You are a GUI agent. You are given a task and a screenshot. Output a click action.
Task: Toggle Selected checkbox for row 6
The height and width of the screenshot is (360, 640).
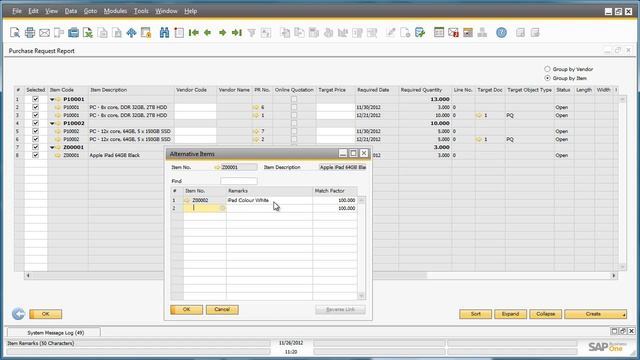pos(36,139)
